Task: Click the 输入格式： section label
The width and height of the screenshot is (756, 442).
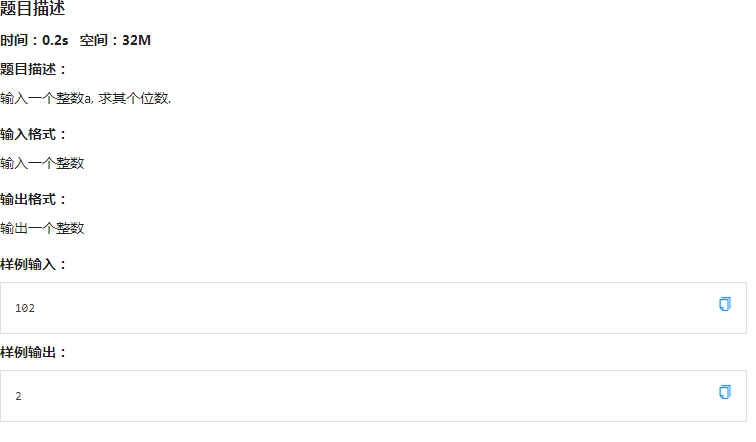Action: [33, 134]
